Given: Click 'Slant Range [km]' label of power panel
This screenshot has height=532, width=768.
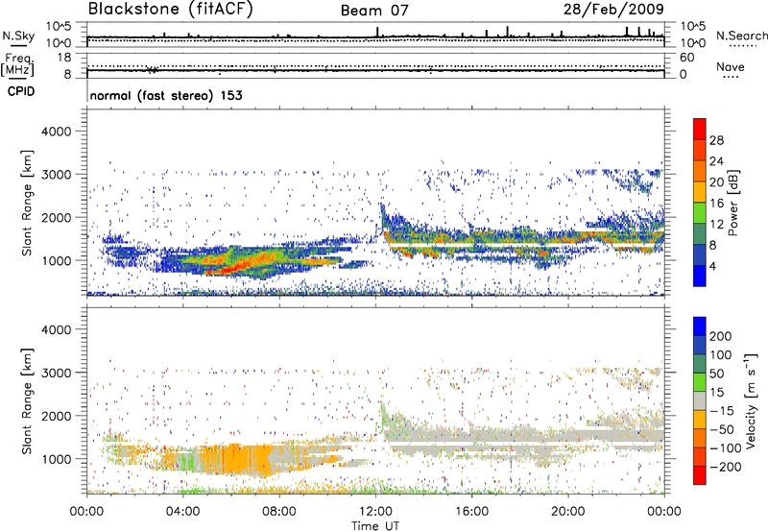Looking at the screenshot, I should (x=28, y=203).
